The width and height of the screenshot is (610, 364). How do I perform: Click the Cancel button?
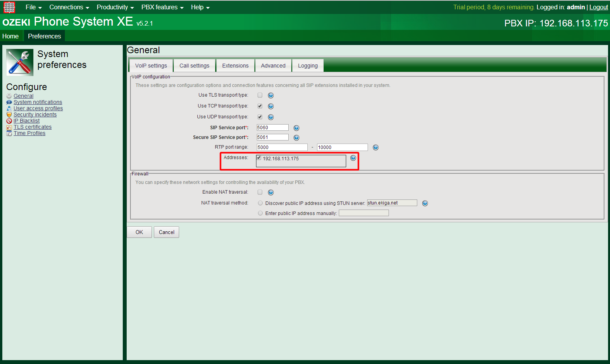coord(166,232)
